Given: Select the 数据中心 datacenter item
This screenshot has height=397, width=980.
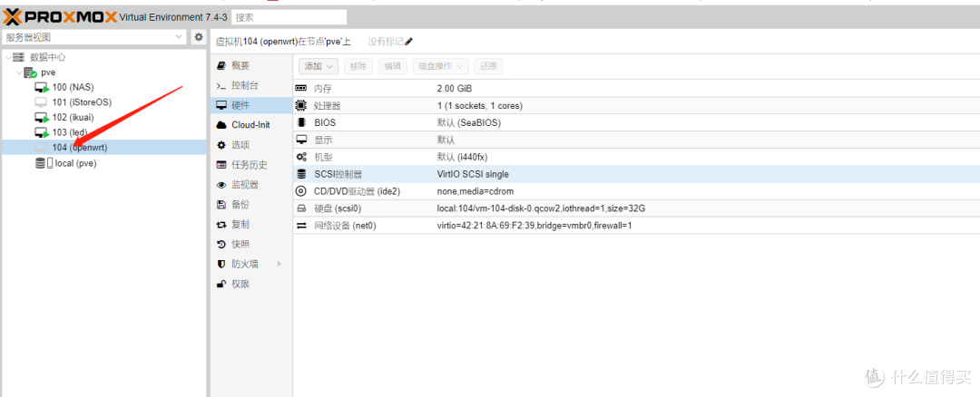Looking at the screenshot, I should pyautogui.click(x=48, y=57).
